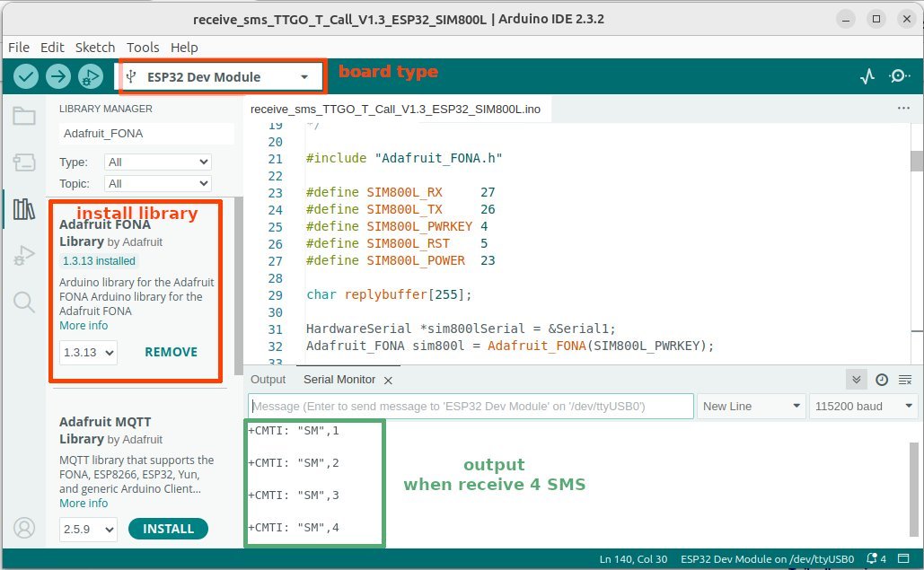Open the Debug panel sidebar icon
Image resolution: width=924 pixels, height=570 pixels.
coord(24,255)
